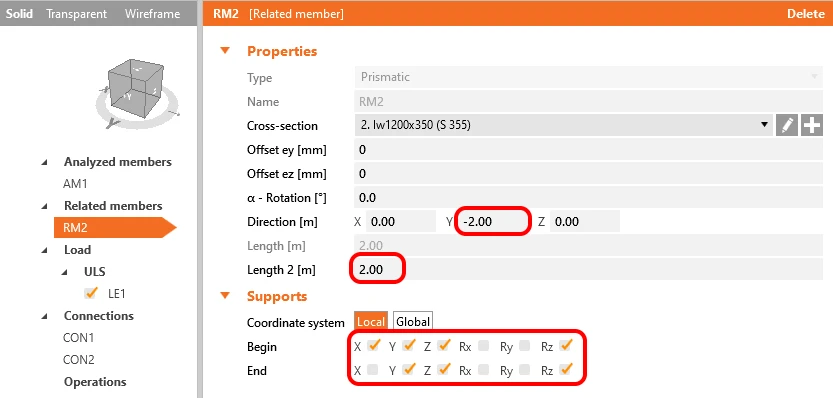This screenshot has width=833, height=398.
Task: Click the Direction Z input field
Action: coord(584,222)
